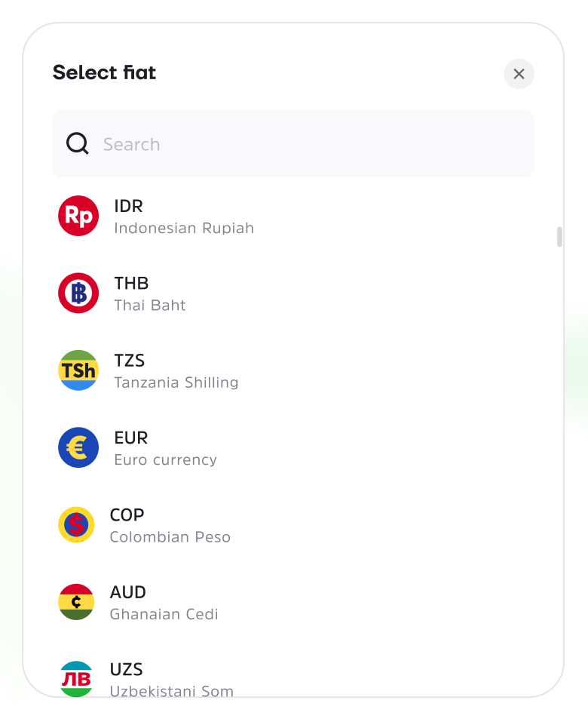Click the magnifying glass search icon
Image resolution: width=588 pixels, height=728 pixels.
78,143
